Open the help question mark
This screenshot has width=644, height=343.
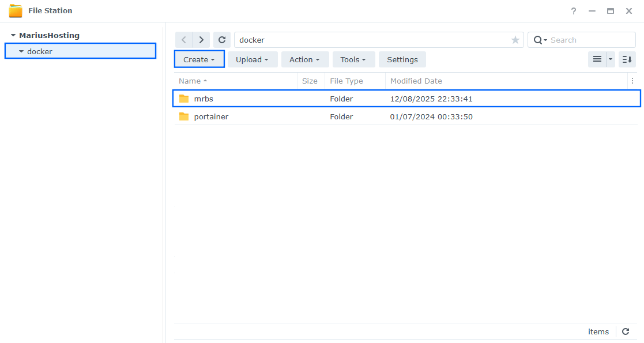(x=573, y=10)
